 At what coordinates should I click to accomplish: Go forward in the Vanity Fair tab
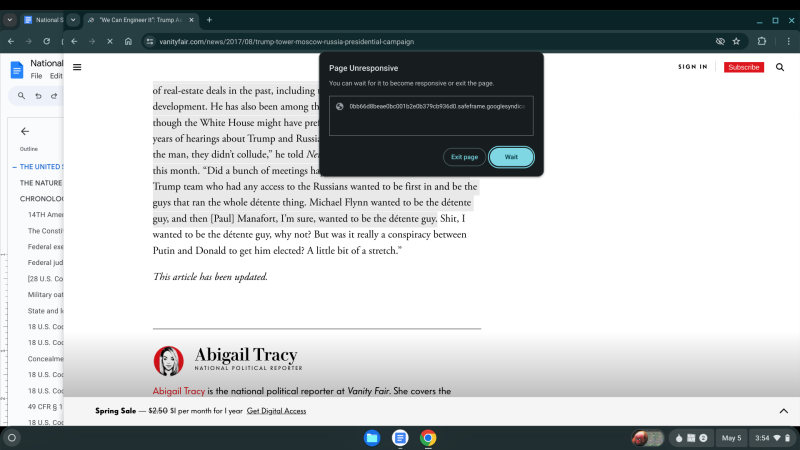(x=92, y=41)
